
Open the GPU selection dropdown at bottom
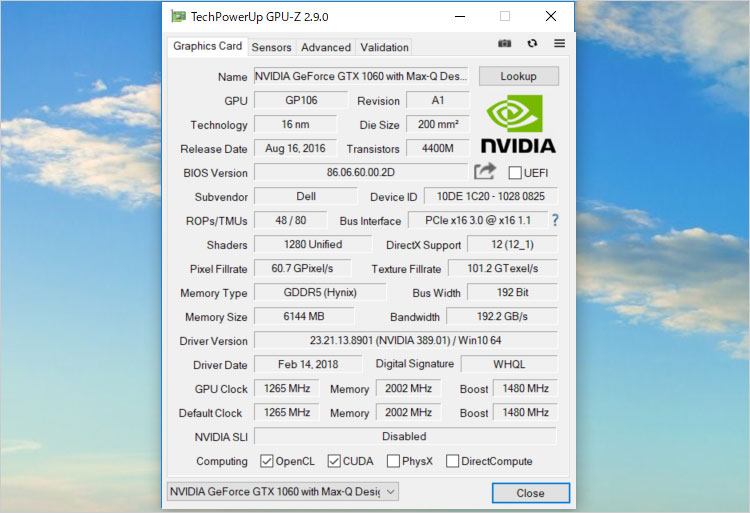click(x=283, y=491)
